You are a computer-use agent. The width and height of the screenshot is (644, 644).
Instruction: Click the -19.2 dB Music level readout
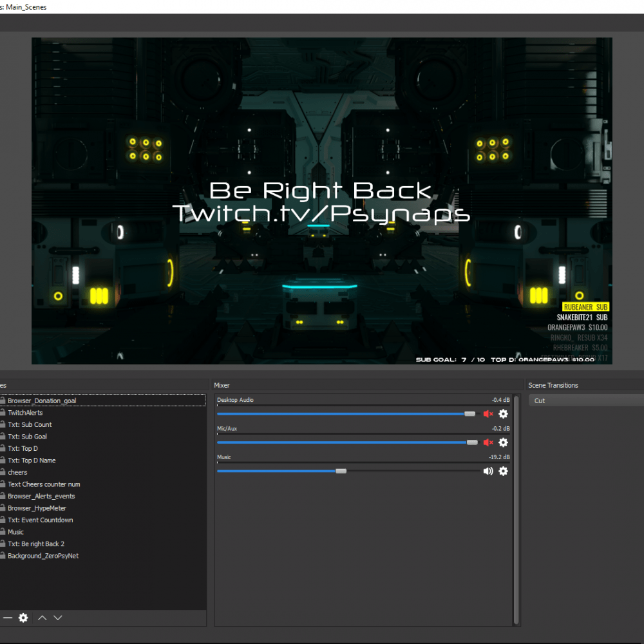coord(499,457)
